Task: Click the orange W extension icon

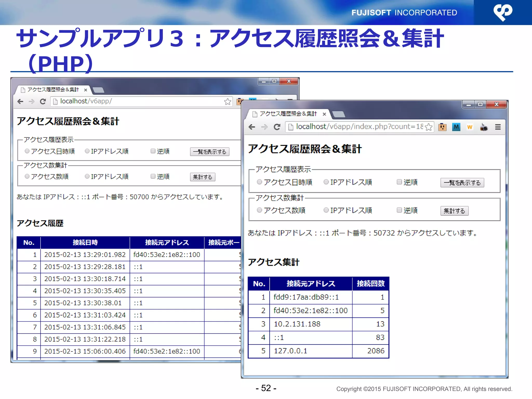Action: (470, 127)
